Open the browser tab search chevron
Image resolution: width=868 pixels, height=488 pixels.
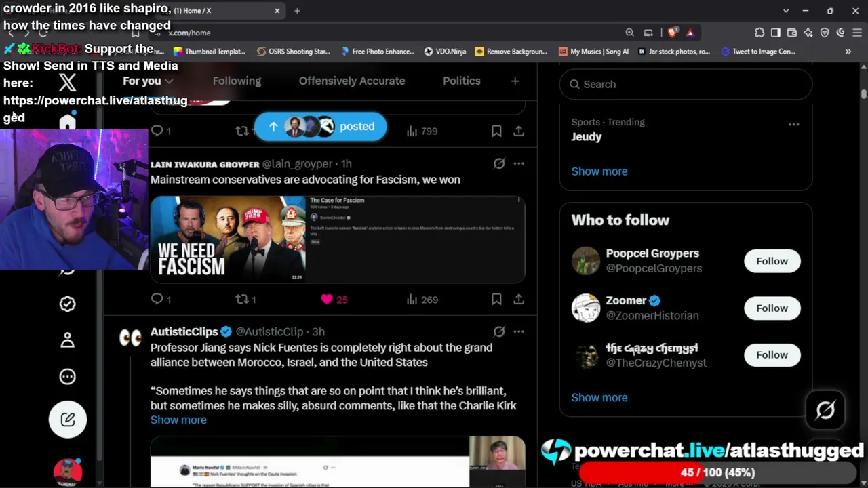(786, 11)
